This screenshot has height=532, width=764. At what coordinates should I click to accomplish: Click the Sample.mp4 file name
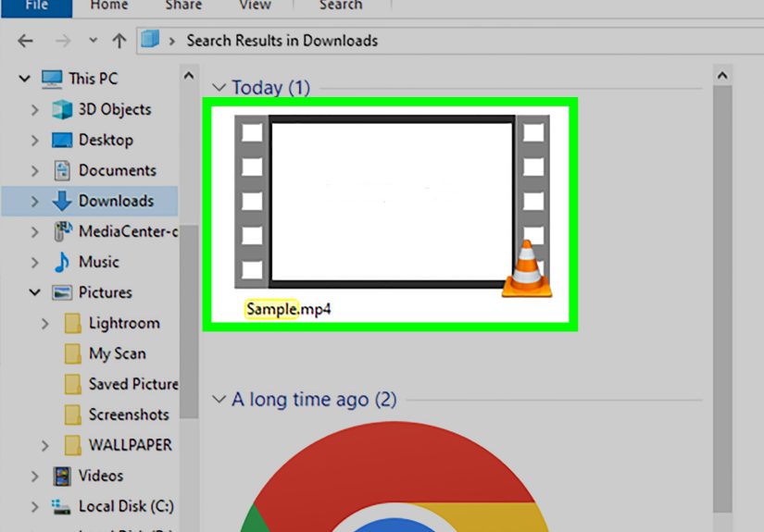pyautogui.click(x=288, y=309)
